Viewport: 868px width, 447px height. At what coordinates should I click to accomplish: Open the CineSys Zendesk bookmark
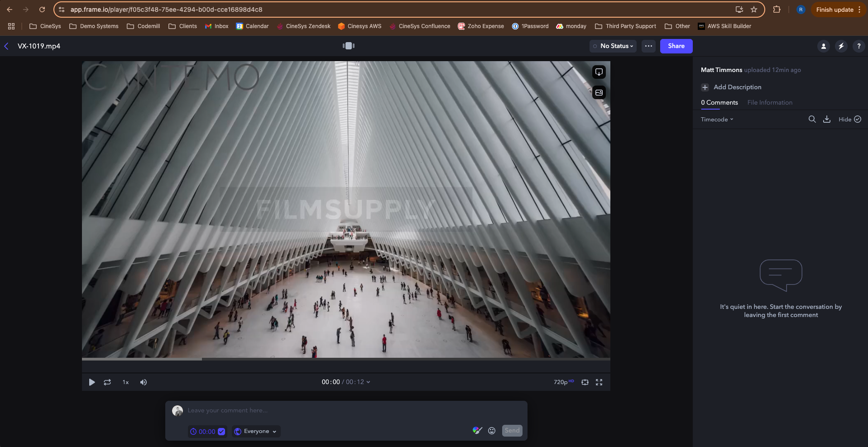(x=303, y=26)
